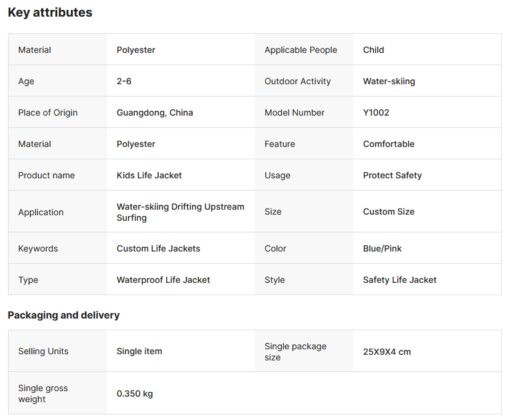Click the Blue/Pink color value
The image size is (509, 420).
382,248
